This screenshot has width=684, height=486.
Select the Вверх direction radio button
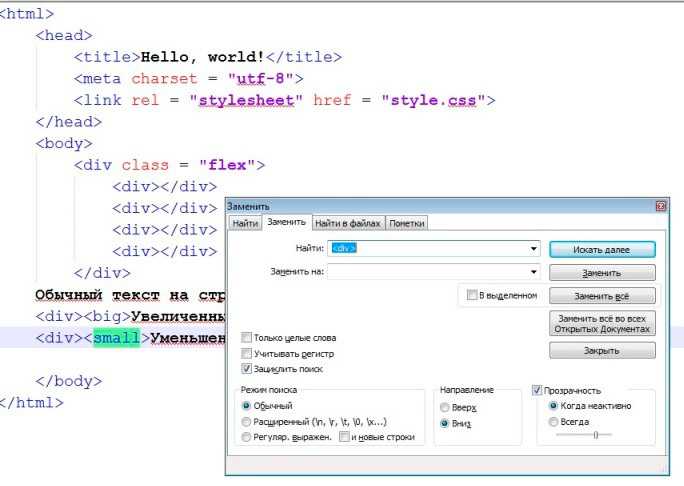445,407
